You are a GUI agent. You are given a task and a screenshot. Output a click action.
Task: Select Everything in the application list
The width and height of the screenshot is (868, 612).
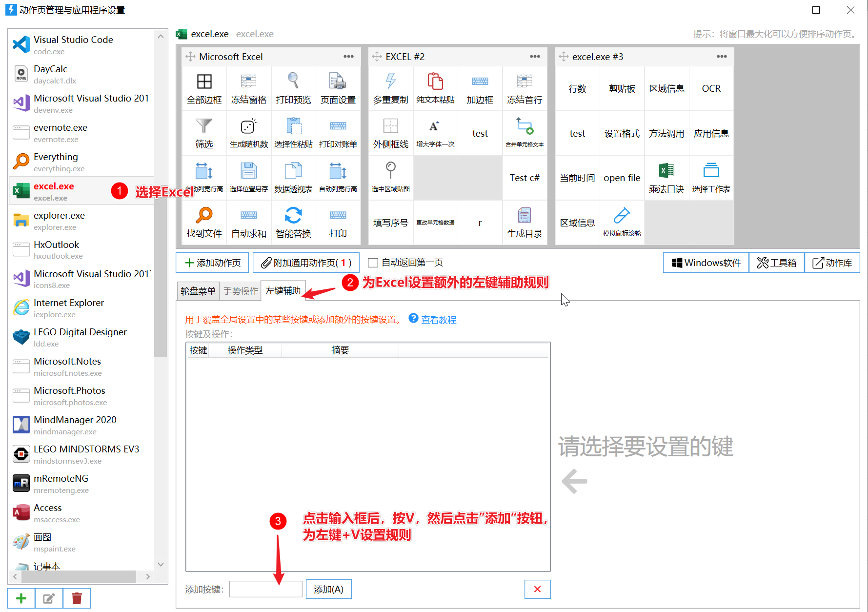click(x=82, y=162)
